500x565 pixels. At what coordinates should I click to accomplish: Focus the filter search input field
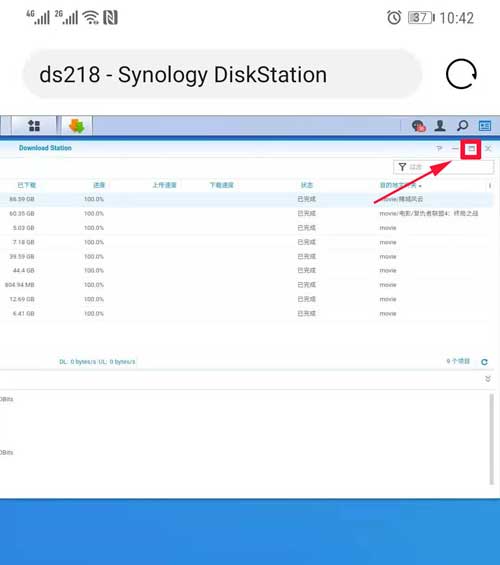click(x=443, y=167)
